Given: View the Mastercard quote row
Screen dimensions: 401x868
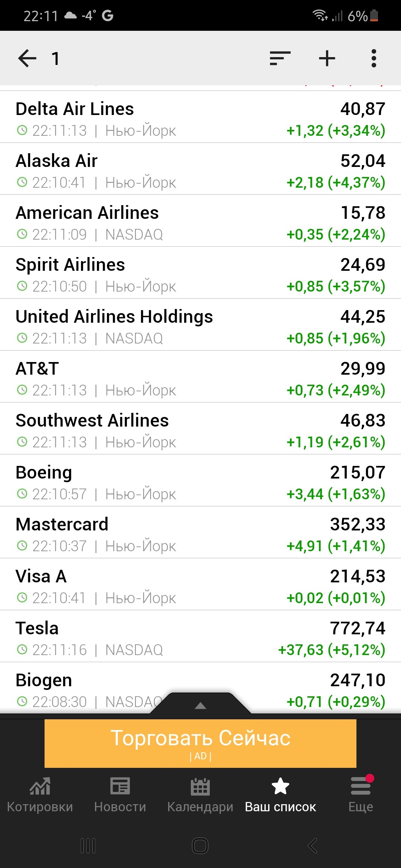Looking at the screenshot, I should pyautogui.click(x=200, y=533).
